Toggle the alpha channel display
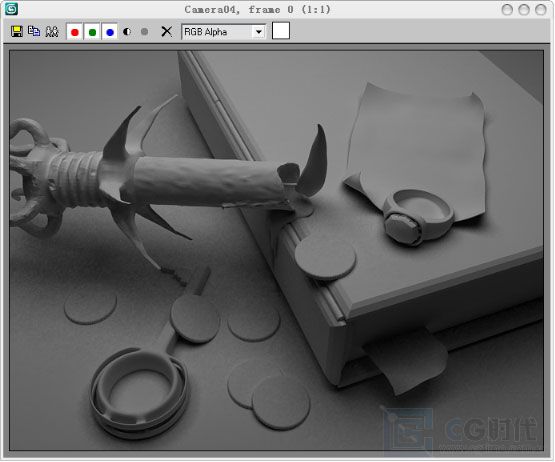 pos(127,32)
